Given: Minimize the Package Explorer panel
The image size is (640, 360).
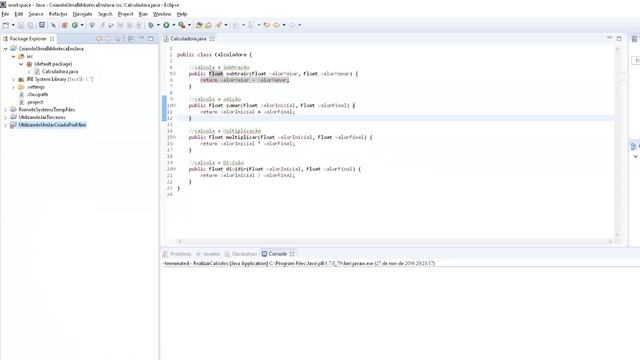Looking at the screenshot, I should (141, 38).
